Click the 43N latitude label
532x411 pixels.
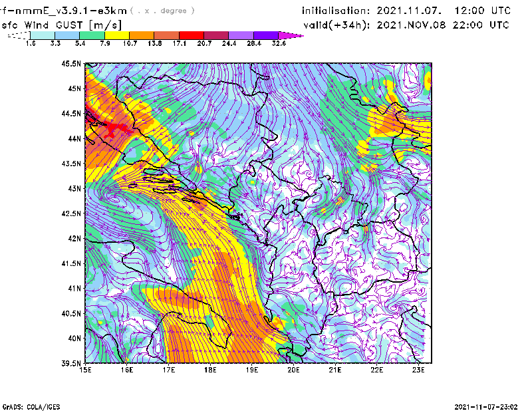coord(74,188)
